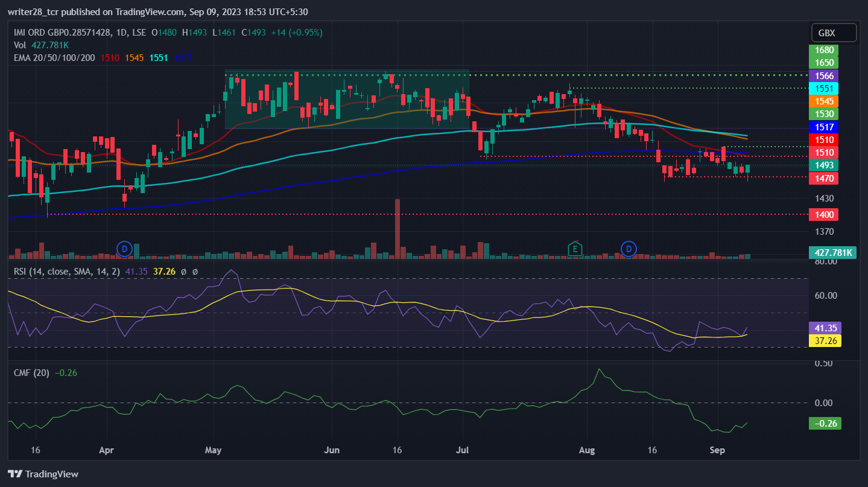Click the purple 41.35 RSI label on the scale

[825, 328]
